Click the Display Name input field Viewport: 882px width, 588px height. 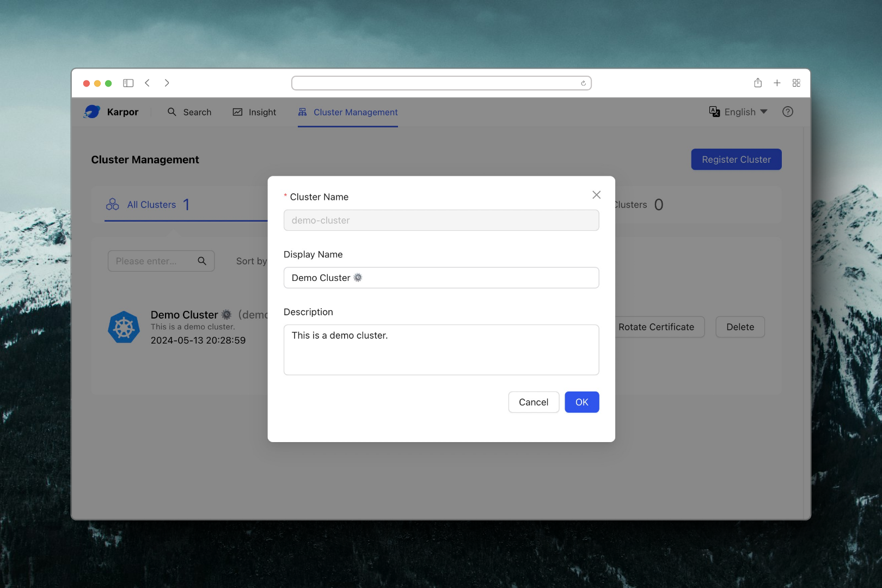pos(441,278)
